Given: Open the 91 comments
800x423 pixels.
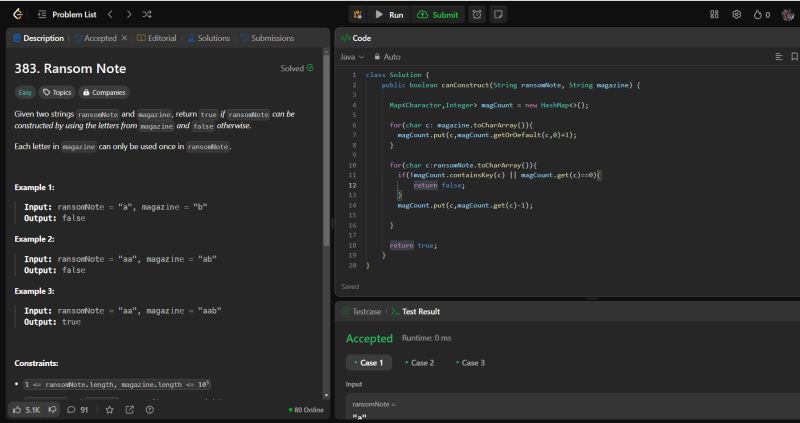Looking at the screenshot, I should [78, 410].
